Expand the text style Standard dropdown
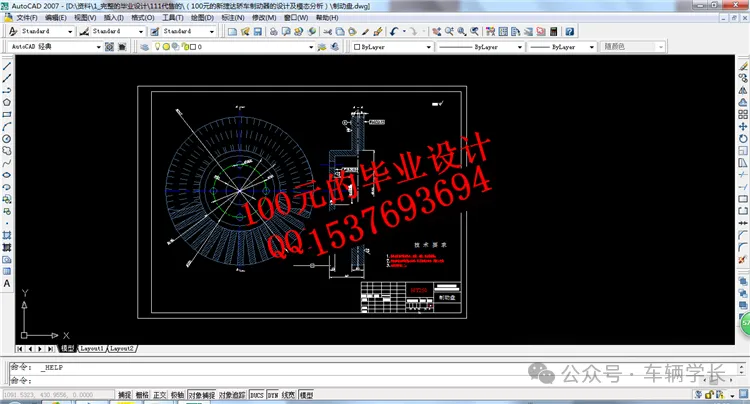This screenshot has height=404, width=750. 70,32
